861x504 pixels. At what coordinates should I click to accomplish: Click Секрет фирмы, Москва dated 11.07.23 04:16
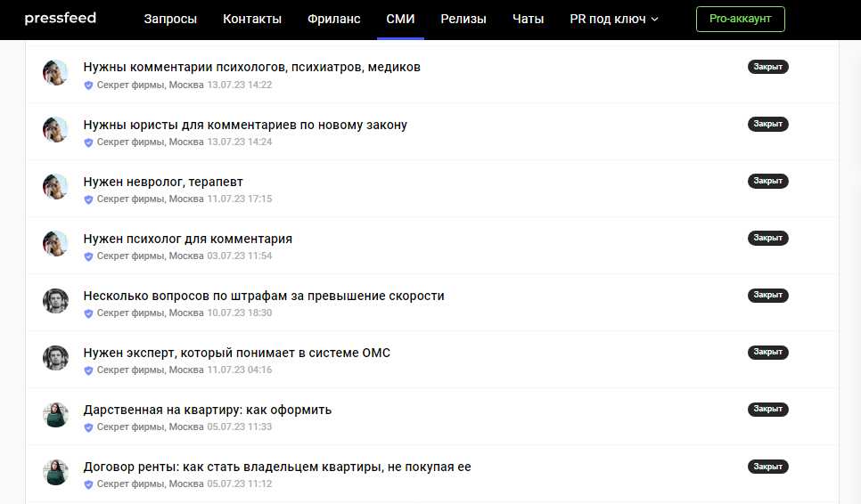coord(150,370)
